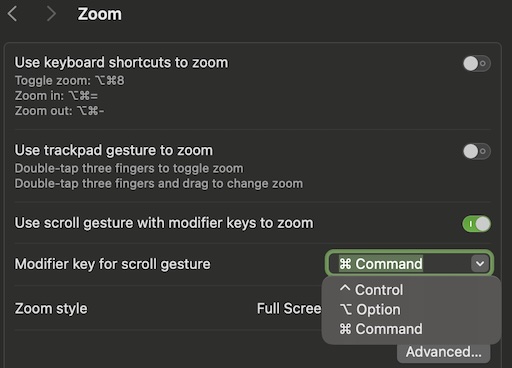Go back with the left chevron arrow
The width and height of the screenshot is (512, 368).
coord(12,14)
